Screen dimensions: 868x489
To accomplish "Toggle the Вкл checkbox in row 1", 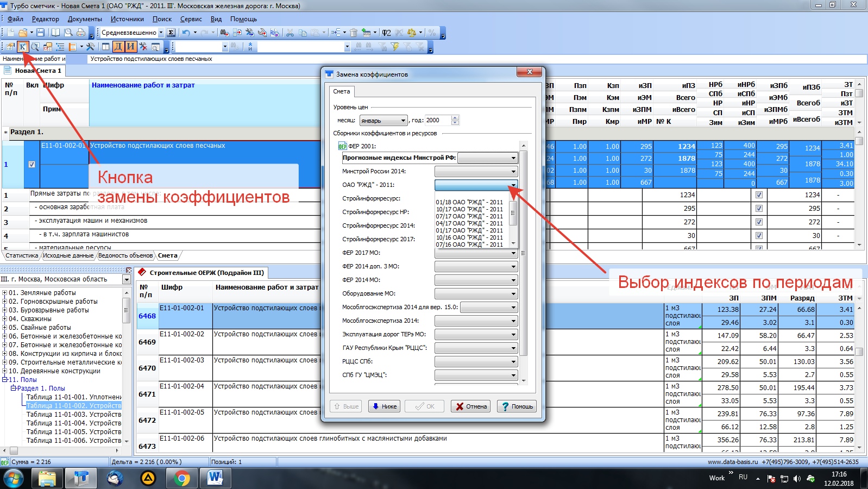I will point(32,165).
